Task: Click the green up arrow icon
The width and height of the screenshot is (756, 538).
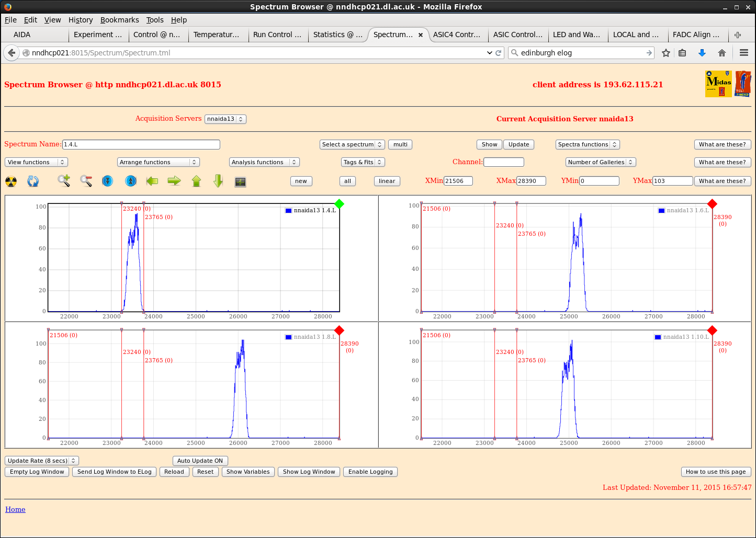Action: (197, 181)
